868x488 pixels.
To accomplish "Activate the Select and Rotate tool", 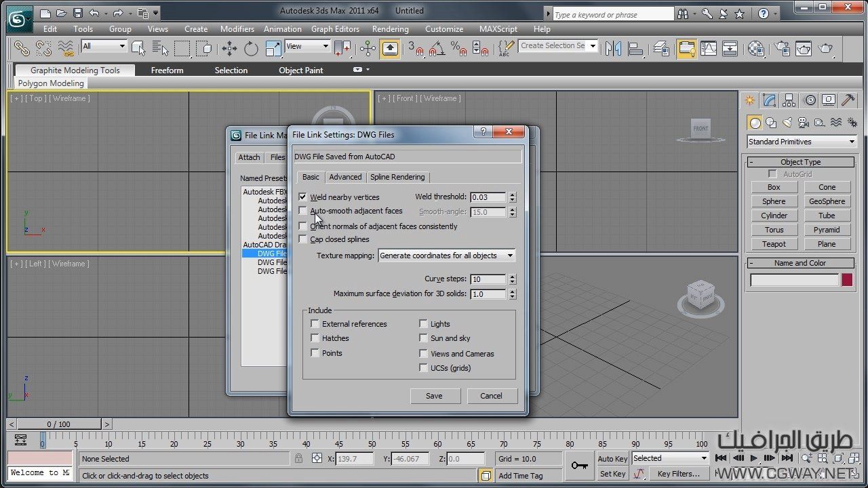I will [252, 48].
